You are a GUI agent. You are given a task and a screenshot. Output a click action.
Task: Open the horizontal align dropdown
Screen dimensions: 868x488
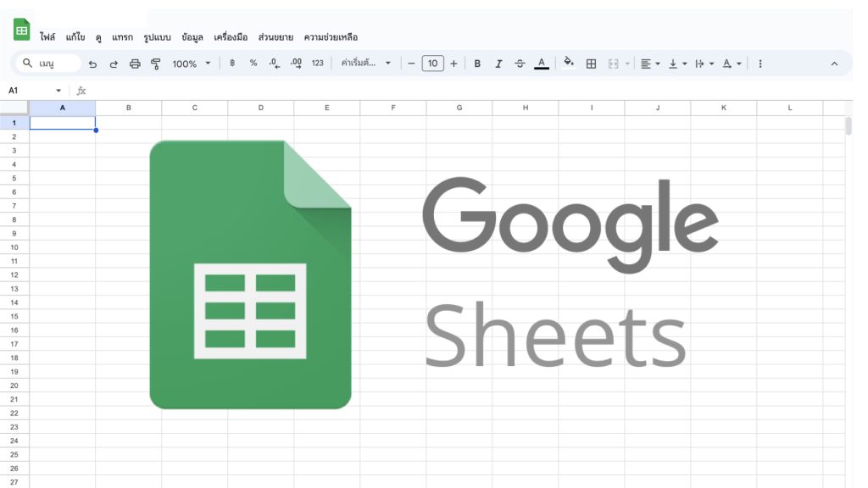click(x=649, y=64)
